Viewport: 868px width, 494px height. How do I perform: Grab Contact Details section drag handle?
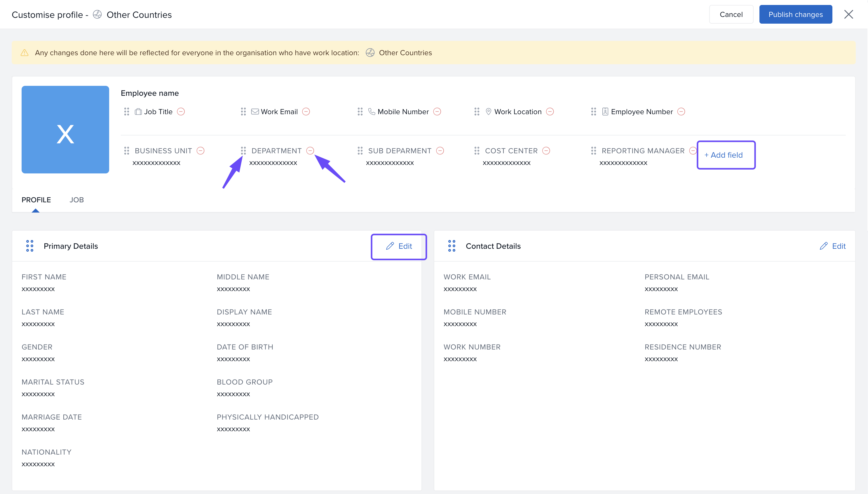[x=452, y=246]
